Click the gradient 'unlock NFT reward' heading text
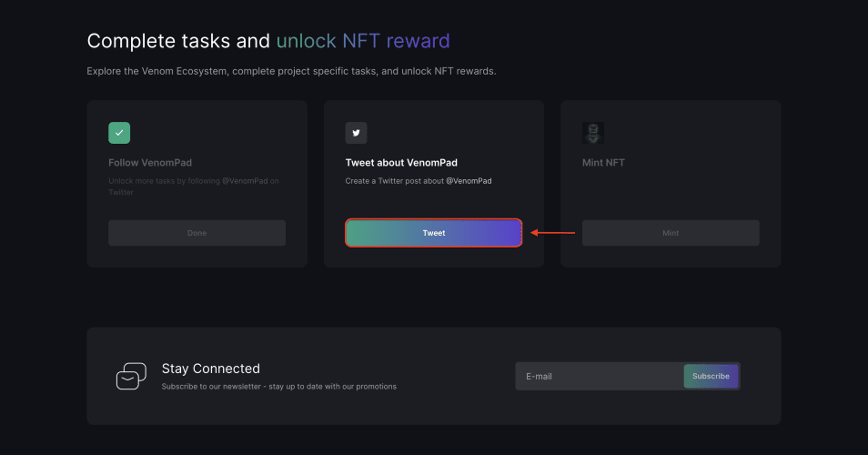The image size is (868, 455). [363, 41]
